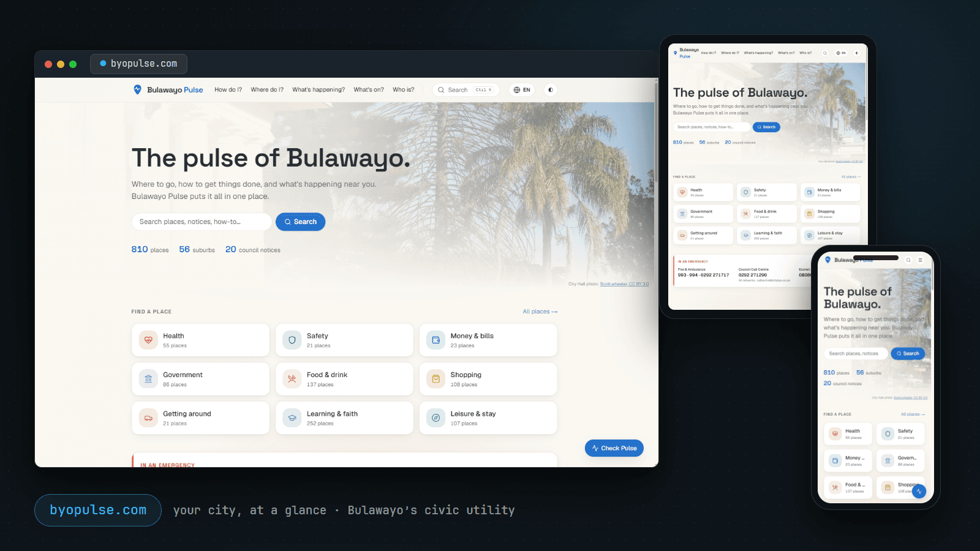This screenshot has height=551, width=980.
Task: Click the search magnifier icon in tablet header
Action: pos(825,53)
